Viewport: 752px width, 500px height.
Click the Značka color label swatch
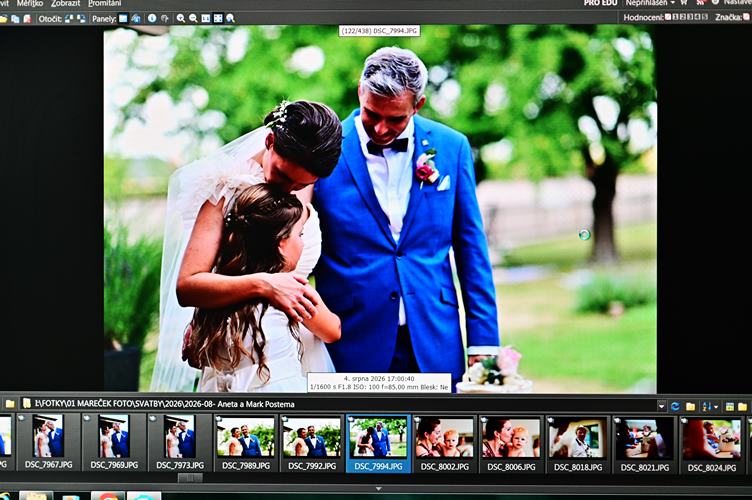(x=746, y=17)
